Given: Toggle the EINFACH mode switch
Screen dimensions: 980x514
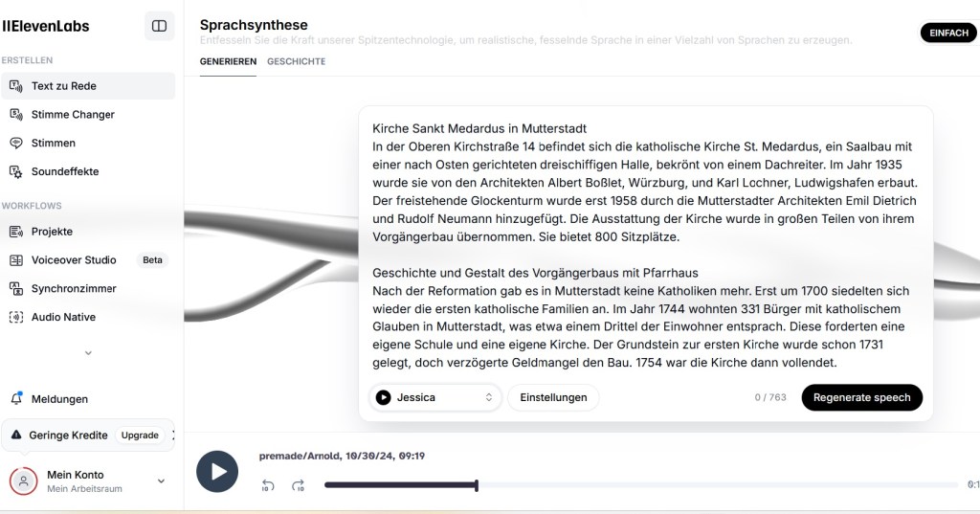Looking at the screenshot, I should point(948,34).
